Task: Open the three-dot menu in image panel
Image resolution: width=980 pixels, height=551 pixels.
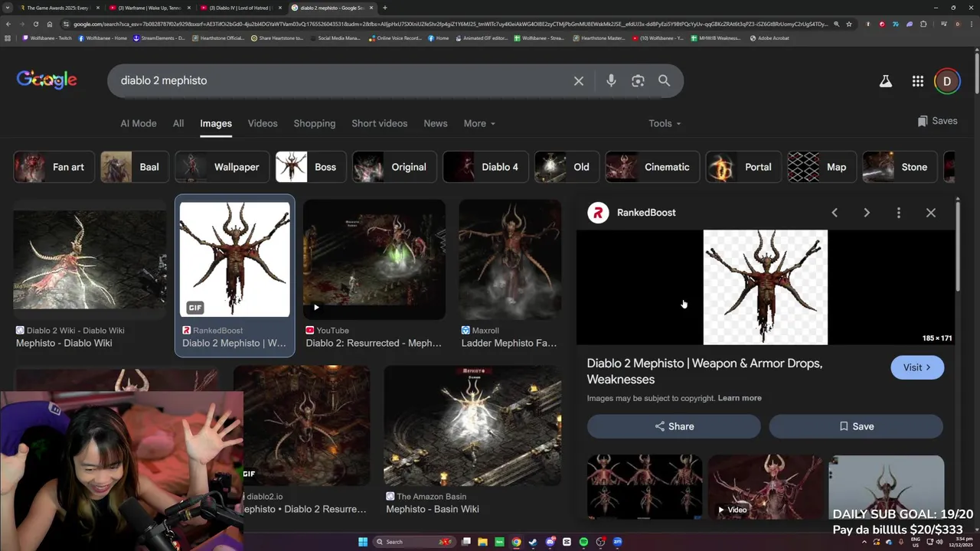Action: (x=899, y=213)
